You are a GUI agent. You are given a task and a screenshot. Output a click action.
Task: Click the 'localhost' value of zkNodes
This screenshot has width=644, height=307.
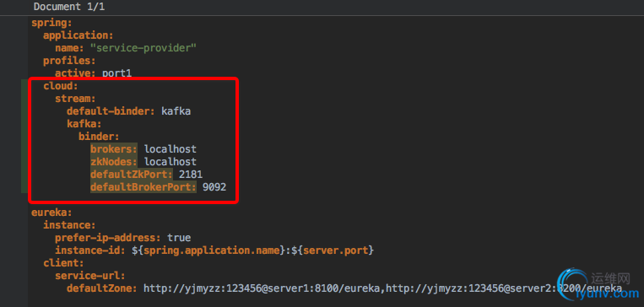[170, 162]
